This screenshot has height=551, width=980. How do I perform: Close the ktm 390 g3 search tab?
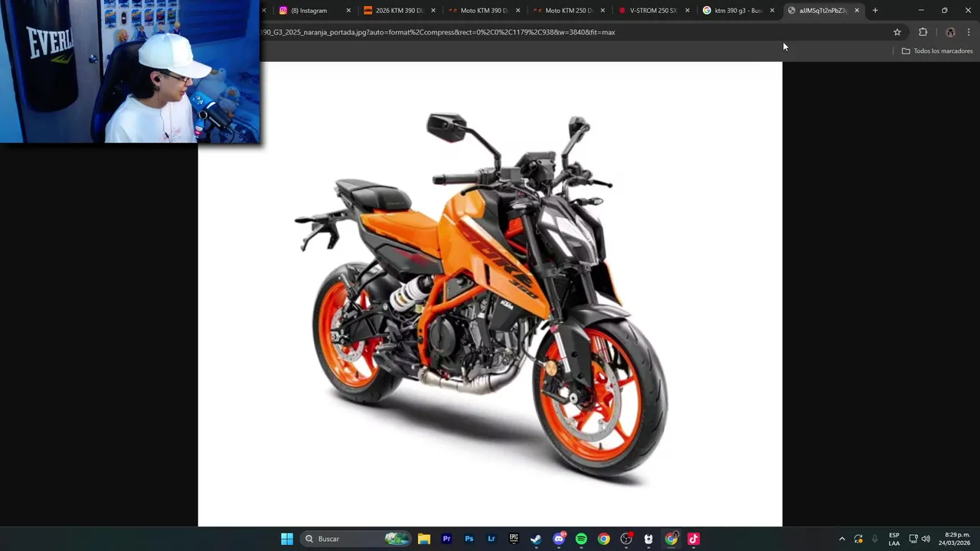[772, 11]
